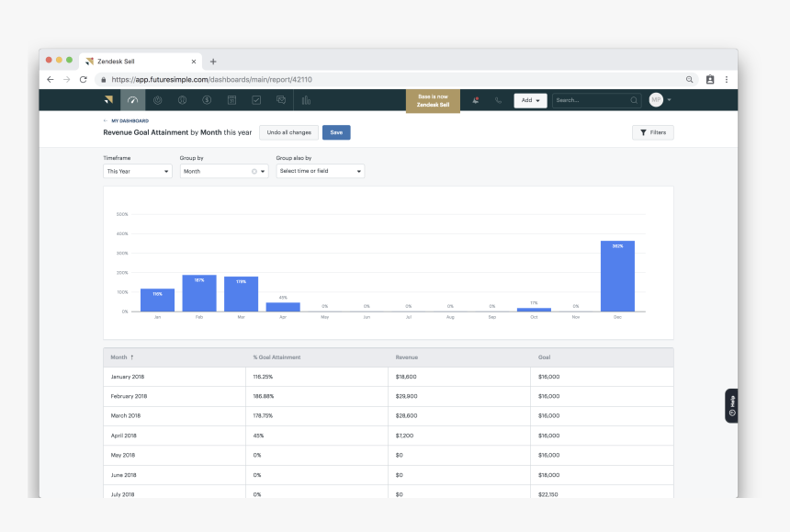Click the Revenue column header
Viewport: 790px width, 532px height.
click(x=407, y=357)
